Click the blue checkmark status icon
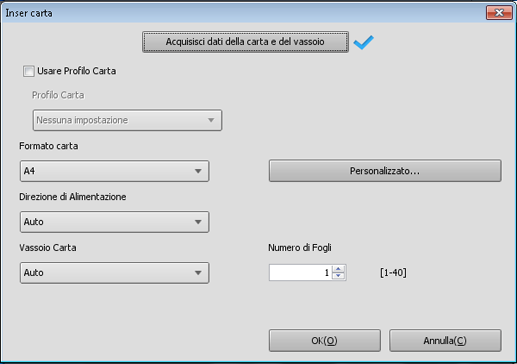517x364 pixels. [x=363, y=42]
